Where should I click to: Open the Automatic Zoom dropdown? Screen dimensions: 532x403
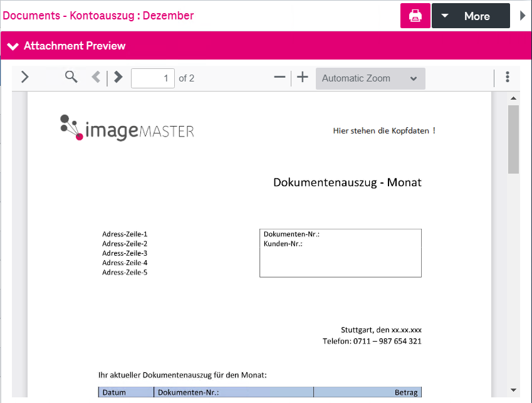[x=370, y=78]
